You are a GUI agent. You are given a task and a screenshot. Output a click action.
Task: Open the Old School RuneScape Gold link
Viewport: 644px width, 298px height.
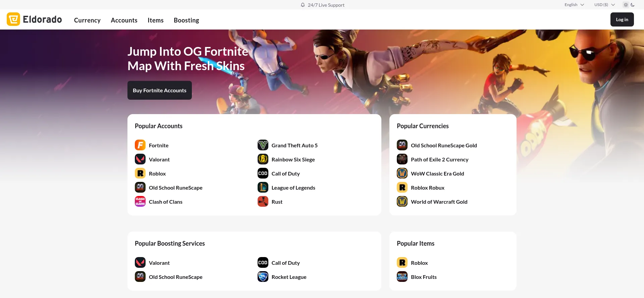(444, 145)
